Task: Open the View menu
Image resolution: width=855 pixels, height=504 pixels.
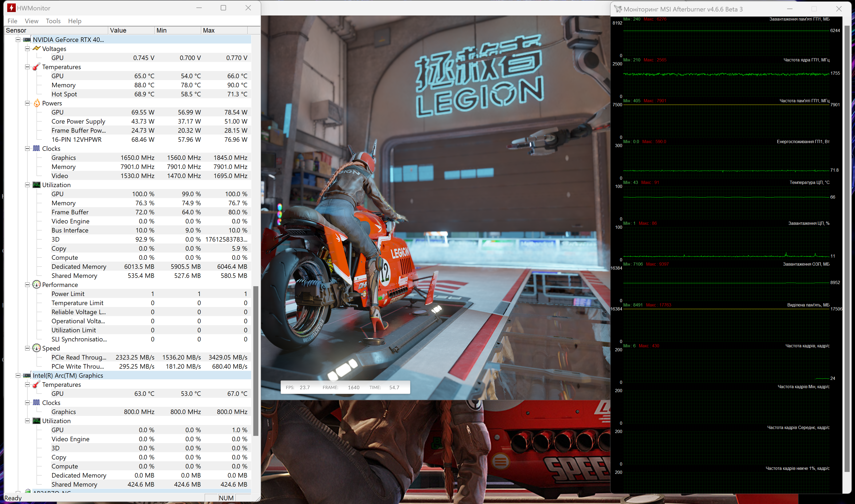Action: click(x=32, y=21)
